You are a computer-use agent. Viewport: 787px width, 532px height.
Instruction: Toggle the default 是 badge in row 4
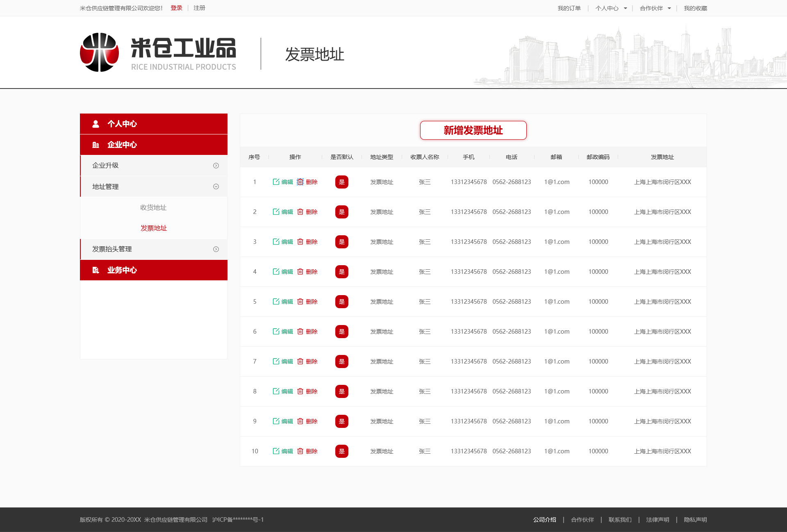pos(341,272)
